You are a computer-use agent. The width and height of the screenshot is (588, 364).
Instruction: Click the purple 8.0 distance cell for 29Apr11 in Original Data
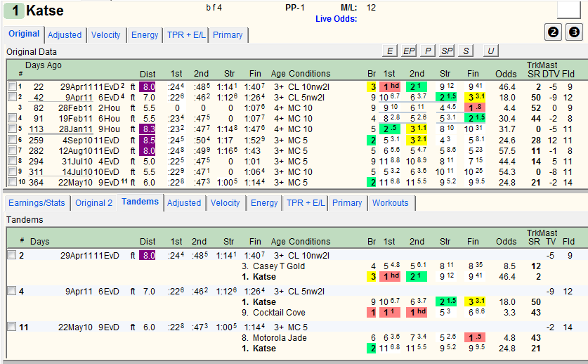point(147,86)
